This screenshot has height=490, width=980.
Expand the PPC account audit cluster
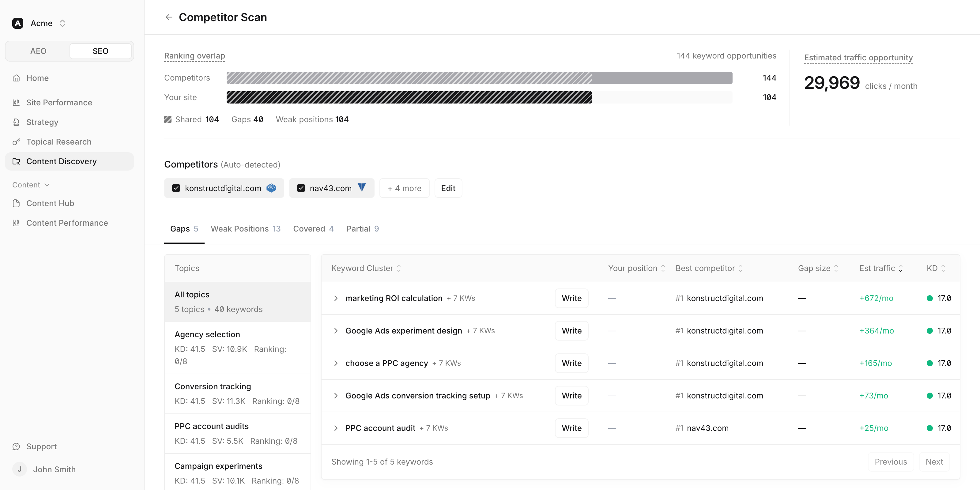click(336, 428)
